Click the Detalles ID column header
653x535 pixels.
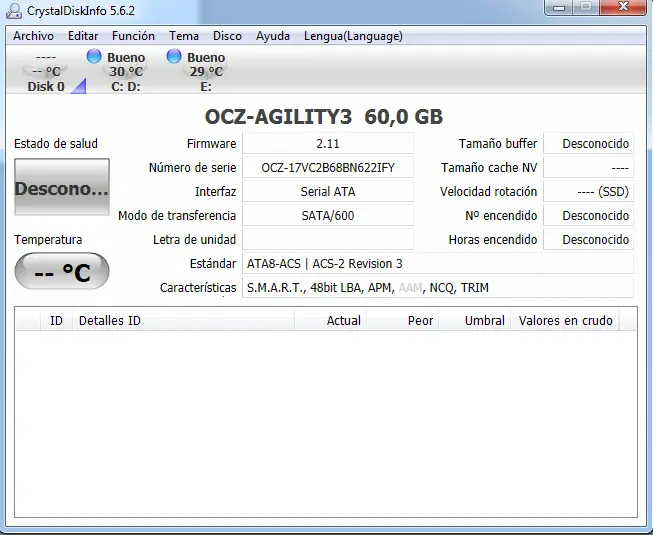pyautogui.click(x=183, y=321)
